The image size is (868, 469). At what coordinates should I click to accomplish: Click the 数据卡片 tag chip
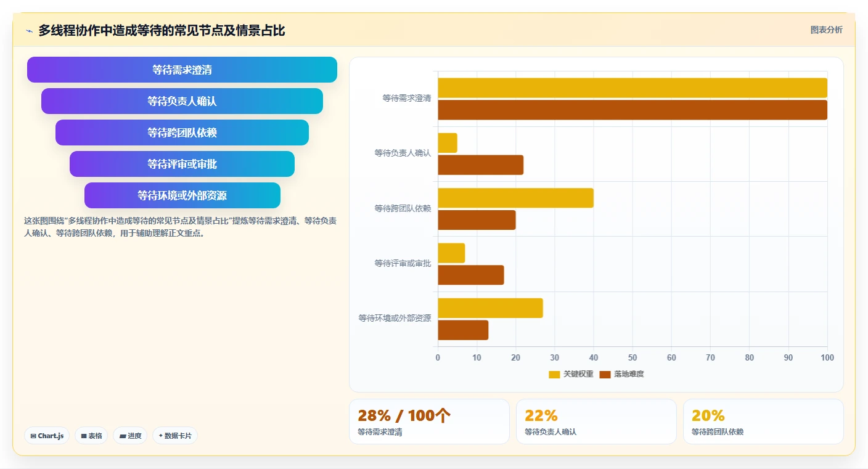(x=175, y=436)
